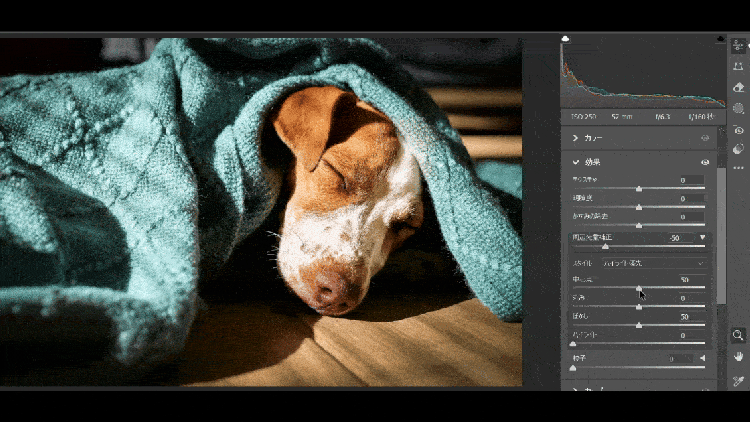
Task: Click the f/6.3 aperture text
Action: [662, 117]
